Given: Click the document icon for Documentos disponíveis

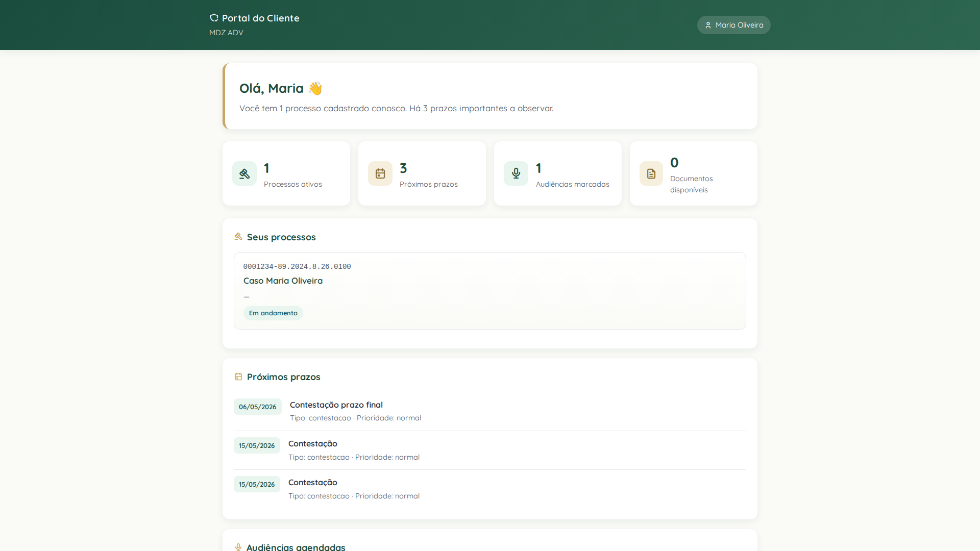Looking at the screenshot, I should tap(651, 173).
